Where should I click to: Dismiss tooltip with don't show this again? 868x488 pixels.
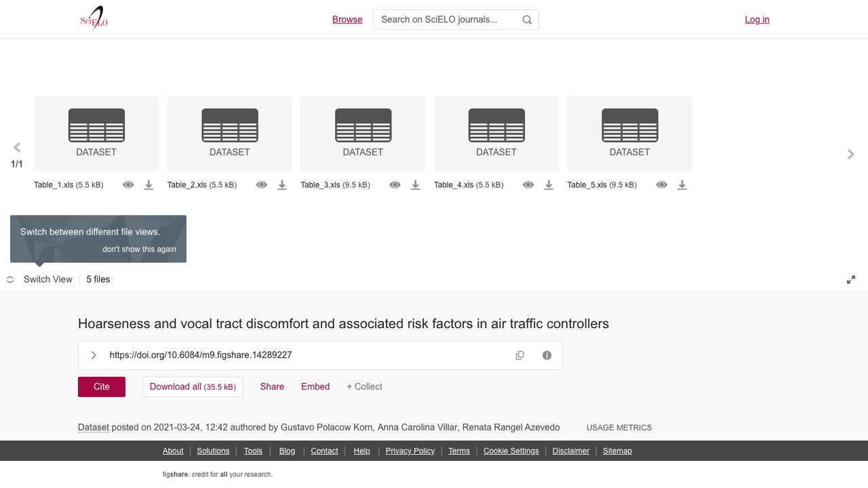139,249
